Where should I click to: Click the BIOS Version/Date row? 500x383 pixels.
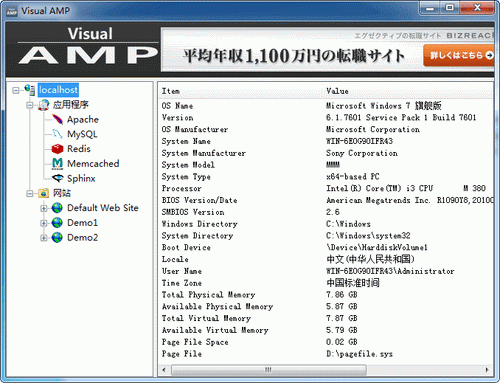(x=325, y=200)
